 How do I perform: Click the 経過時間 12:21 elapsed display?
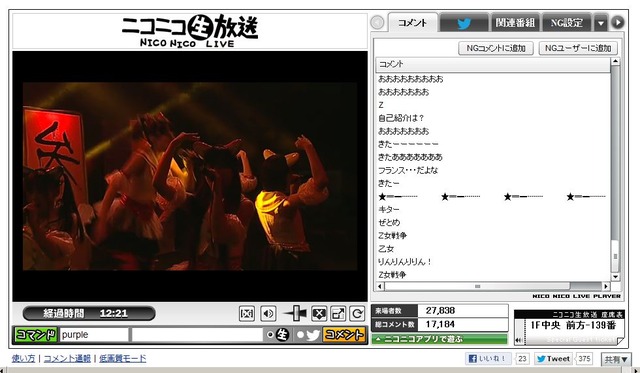pos(89,313)
